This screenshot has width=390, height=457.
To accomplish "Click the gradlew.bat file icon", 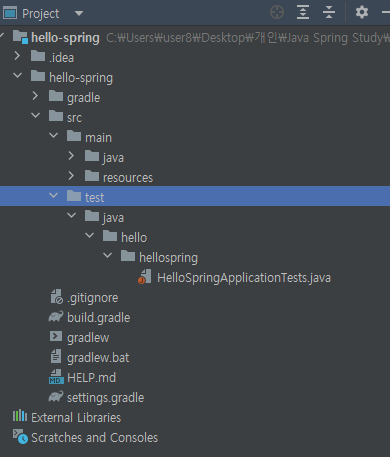I will coord(56,356).
